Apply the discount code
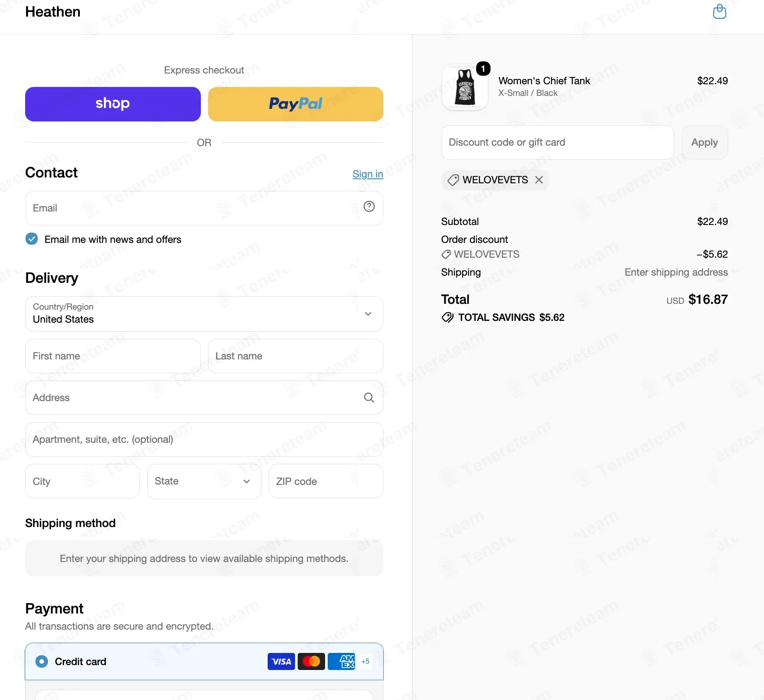Viewport: 764px width, 700px height. coord(704,142)
